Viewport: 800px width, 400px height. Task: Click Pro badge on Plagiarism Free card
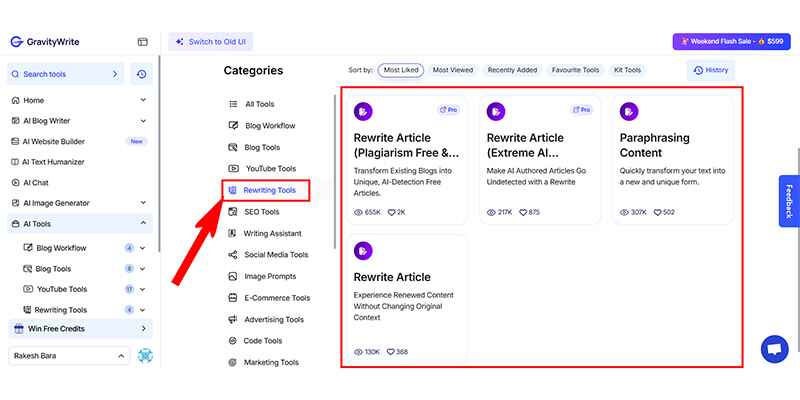(x=448, y=110)
